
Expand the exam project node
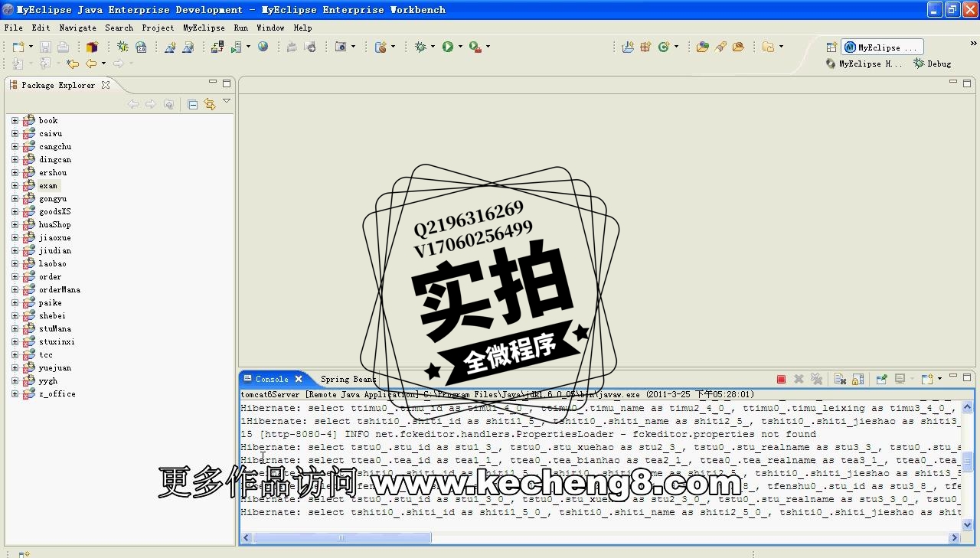tap(15, 185)
